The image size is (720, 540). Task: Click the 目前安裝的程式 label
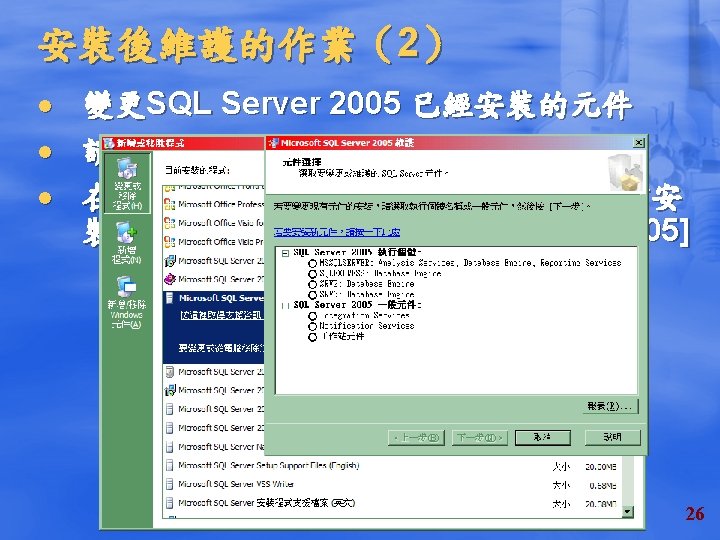tap(197, 170)
